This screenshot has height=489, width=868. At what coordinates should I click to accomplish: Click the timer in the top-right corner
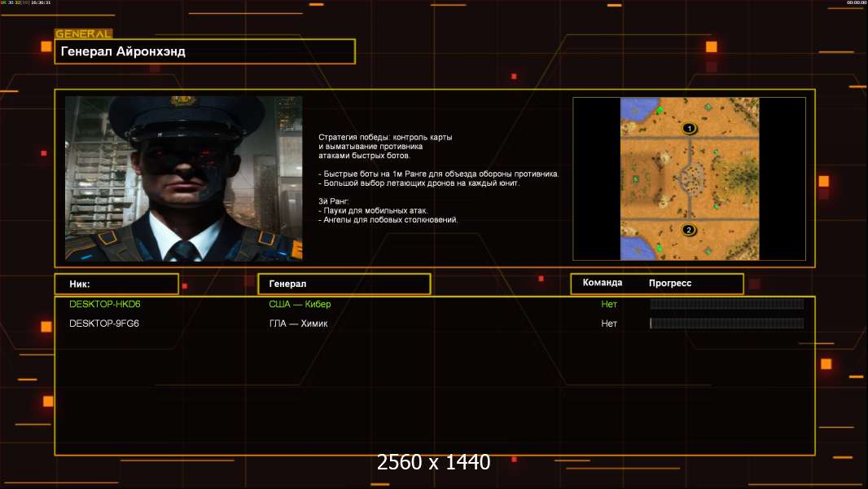(855, 3)
